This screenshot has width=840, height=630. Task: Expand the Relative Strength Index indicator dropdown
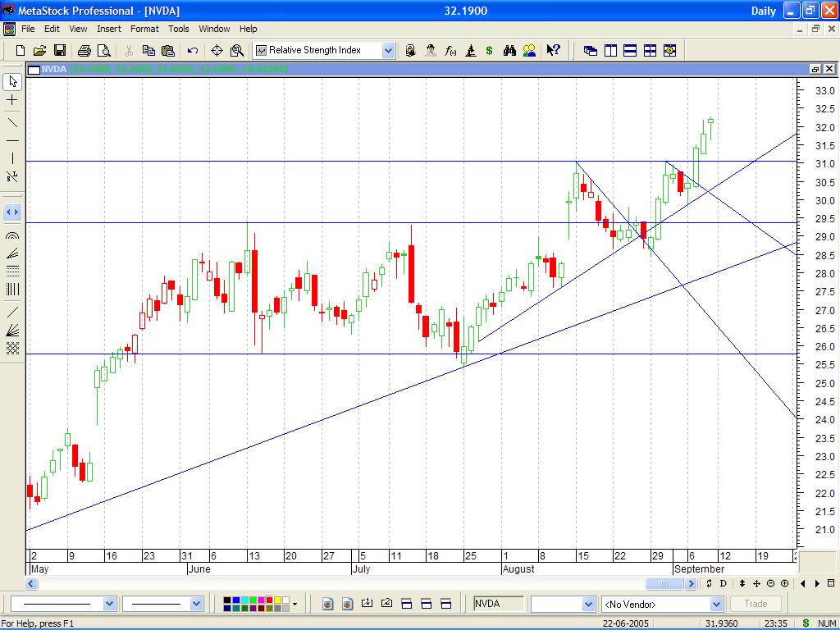coord(388,50)
